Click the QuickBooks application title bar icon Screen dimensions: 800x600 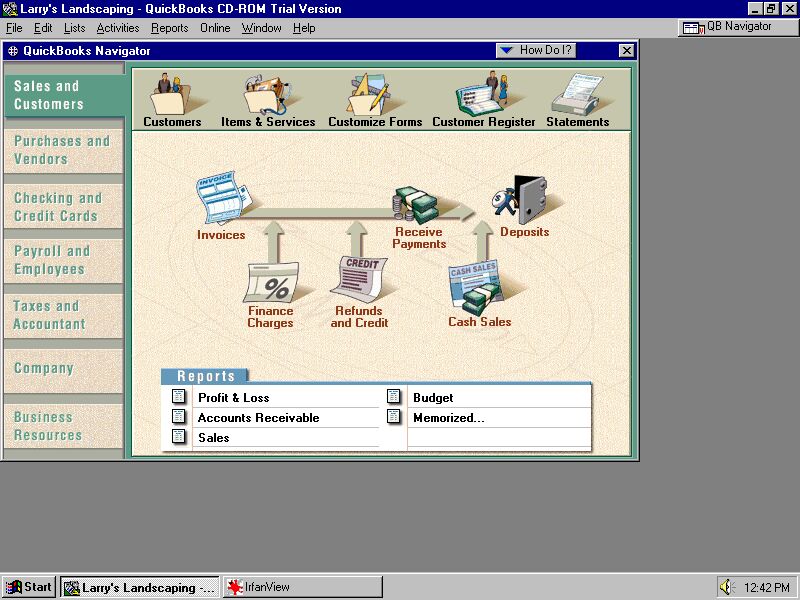[10, 9]
